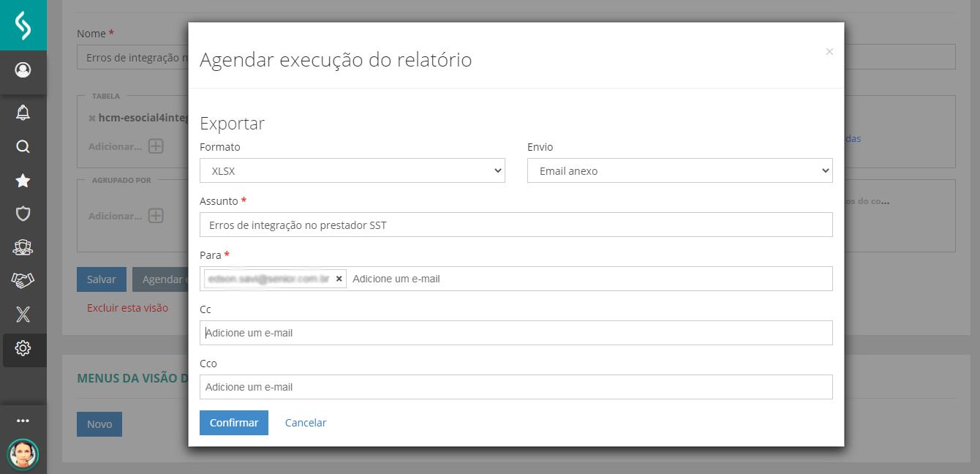
Task: Click the Senior logo in sidebar
Action: [x=23, y=25]
